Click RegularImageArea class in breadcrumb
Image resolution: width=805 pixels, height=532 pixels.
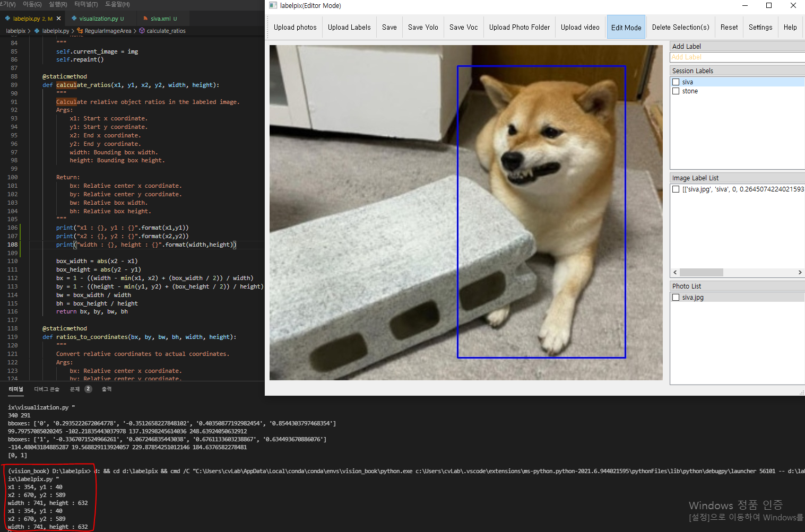108,31
